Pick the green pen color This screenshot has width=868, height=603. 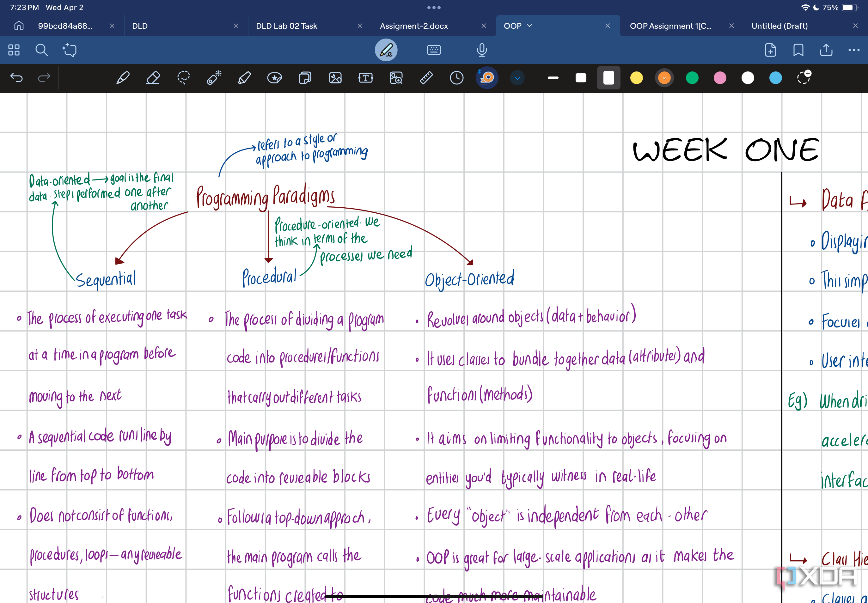point(692,78)
